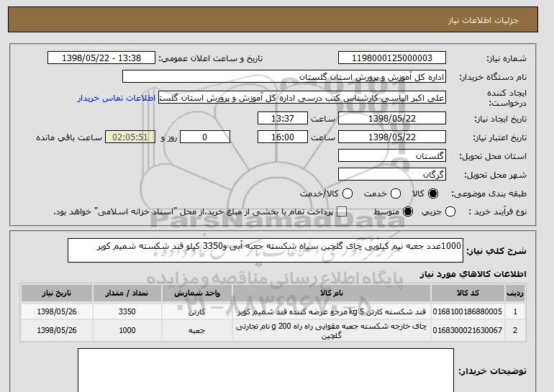Click the buyer notes empty text area
The width and height of the screenshot is (554, 392).
[x=265, y=370]
